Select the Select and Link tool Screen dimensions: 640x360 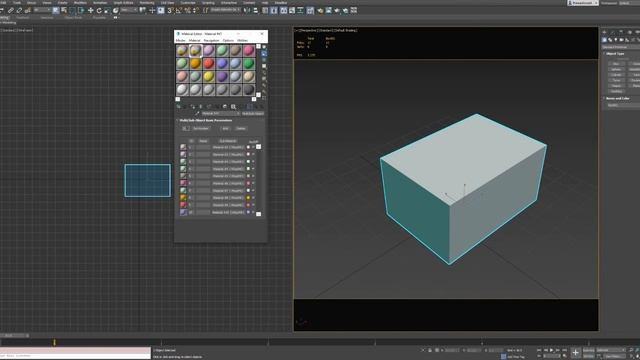pyautogui.click(x=10, y=10)
